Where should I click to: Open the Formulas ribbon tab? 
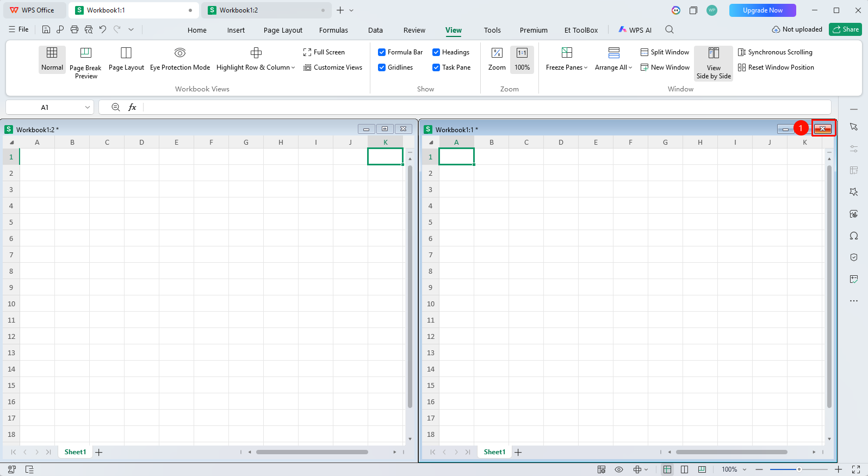coord(333,30)
